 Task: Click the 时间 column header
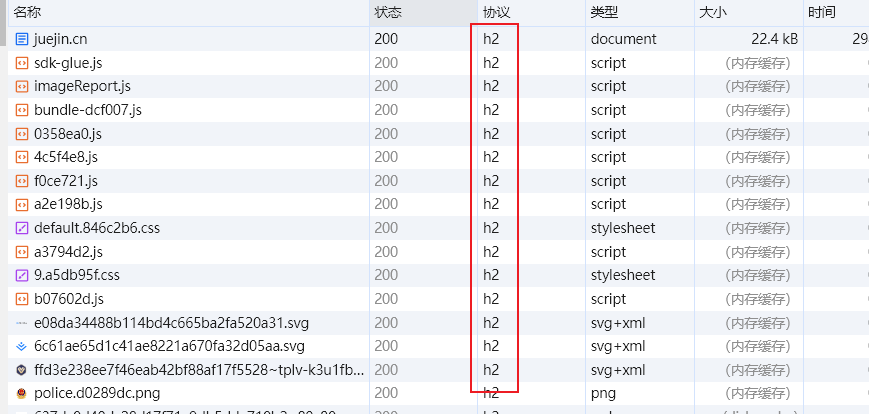coord(822,12)
